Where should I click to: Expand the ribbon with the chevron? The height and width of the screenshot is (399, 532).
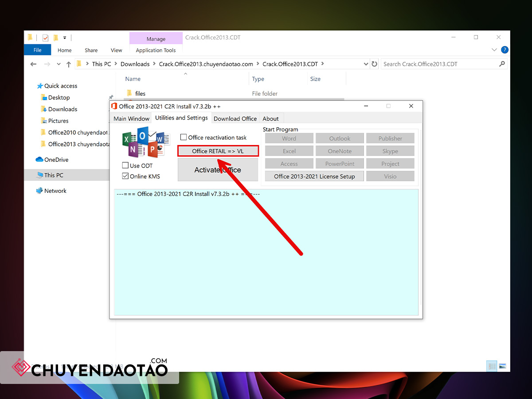pos(494,50)
